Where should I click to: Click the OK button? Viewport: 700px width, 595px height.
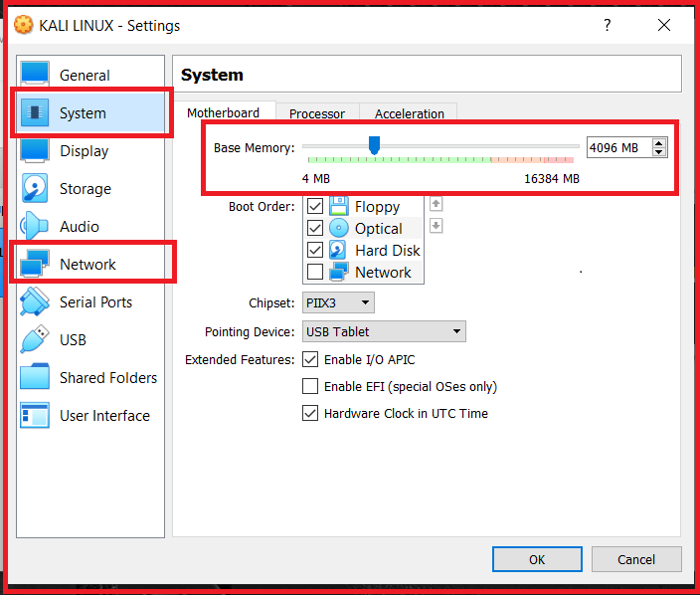[537, 559]
